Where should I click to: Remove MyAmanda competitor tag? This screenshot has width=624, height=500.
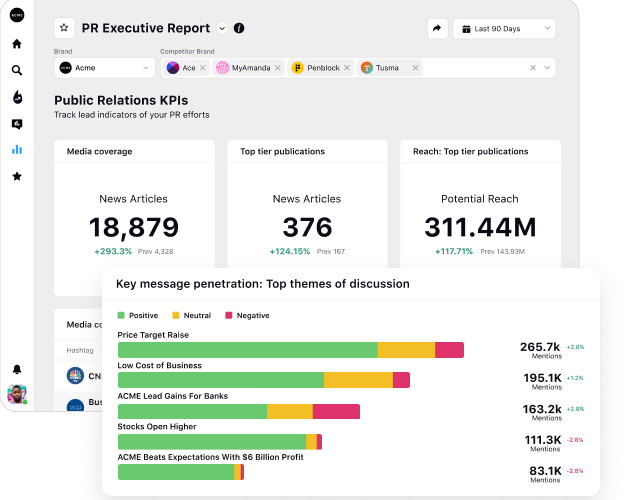click(x=278, y=68)
